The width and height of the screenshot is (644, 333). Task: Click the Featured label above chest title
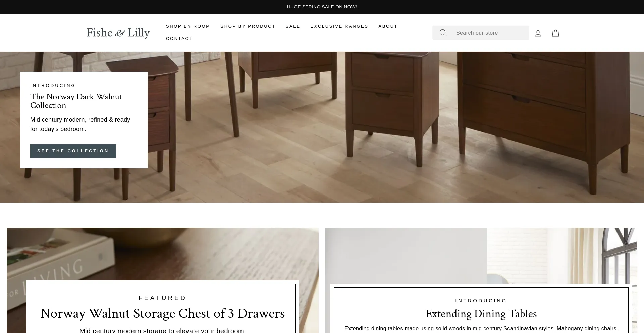(x=162, y=298)
